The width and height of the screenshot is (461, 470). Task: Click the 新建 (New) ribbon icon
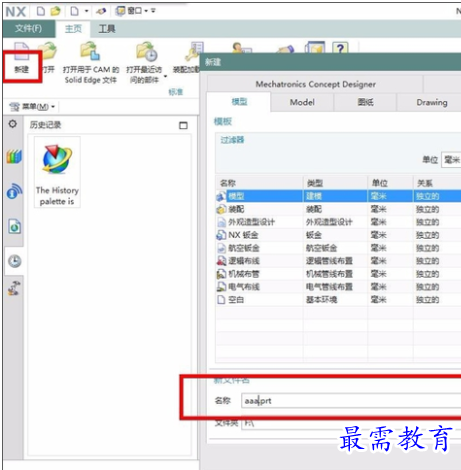click(x=21, y=52)
